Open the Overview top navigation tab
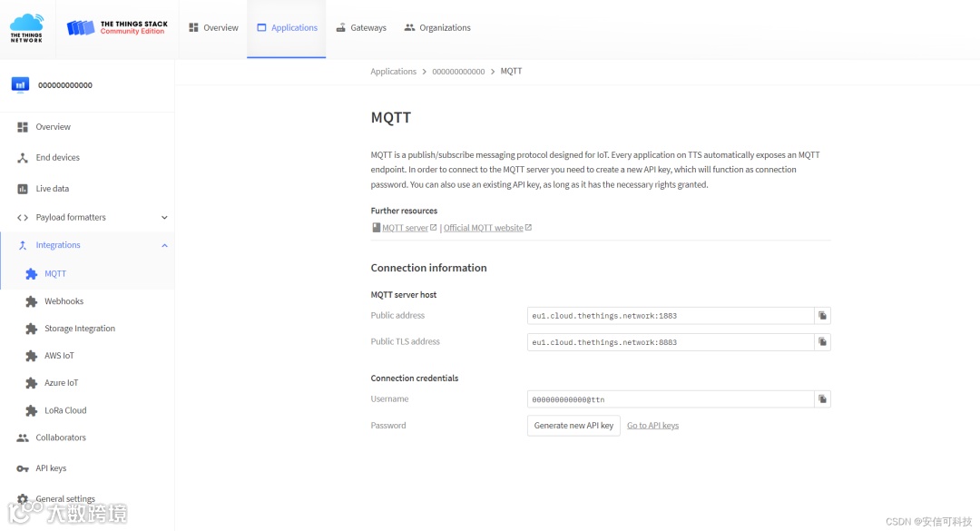The height and width of the screenshot is (531, 980). coord(213,27)
